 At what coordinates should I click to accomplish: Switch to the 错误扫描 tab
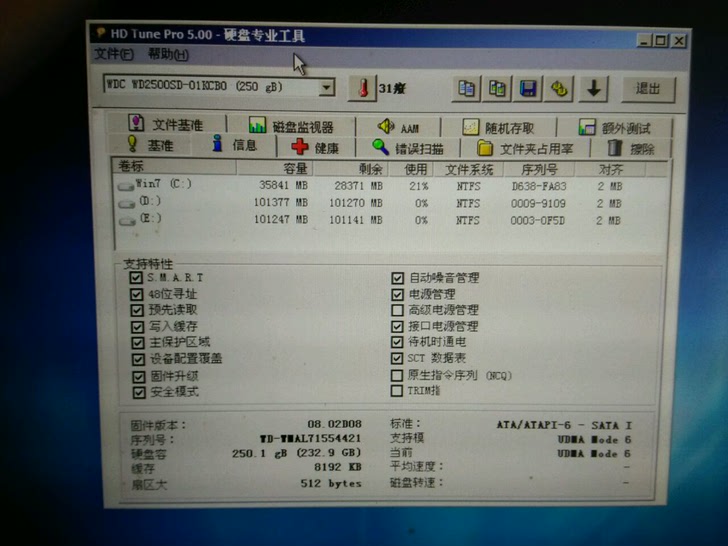(408, 148)
